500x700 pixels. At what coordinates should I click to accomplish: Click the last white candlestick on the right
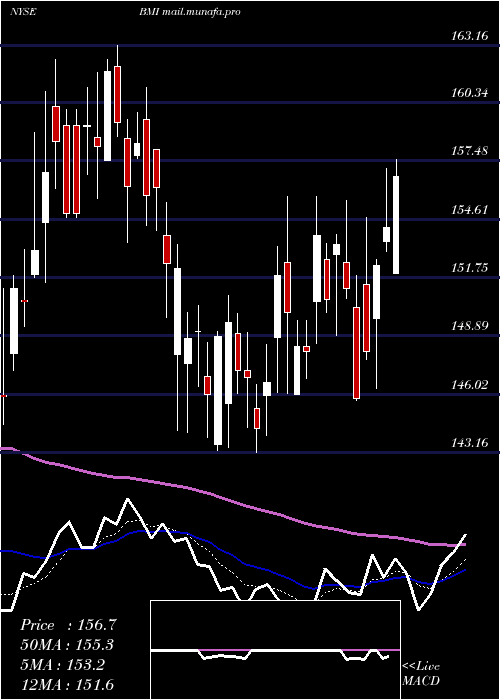pyautogui.click(x=396, y=225)
